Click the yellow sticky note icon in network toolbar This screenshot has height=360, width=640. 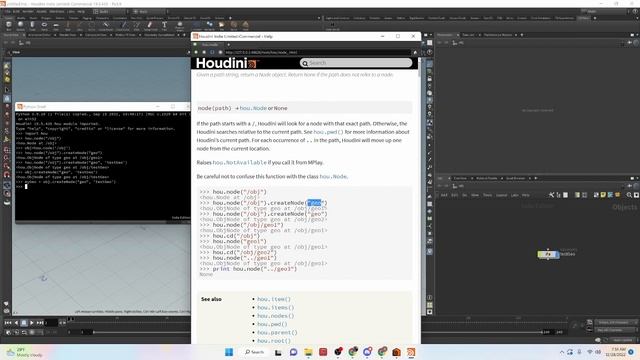click(x=603, y=195)
